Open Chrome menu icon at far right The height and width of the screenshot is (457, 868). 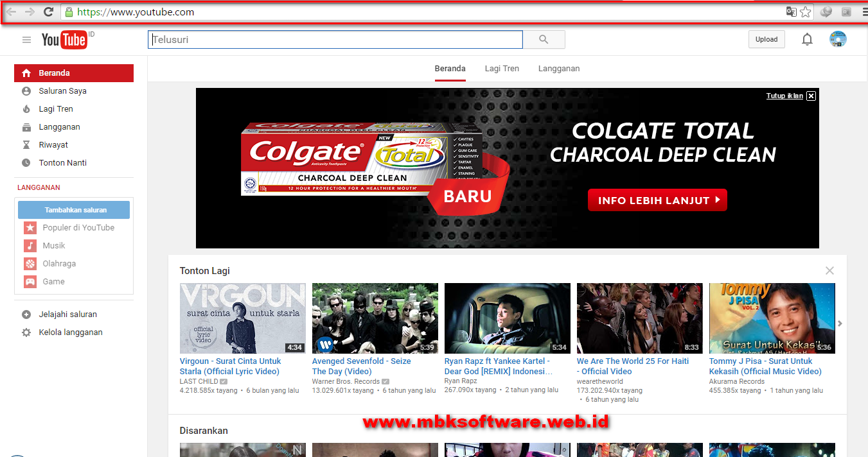[x=864, y=12]
